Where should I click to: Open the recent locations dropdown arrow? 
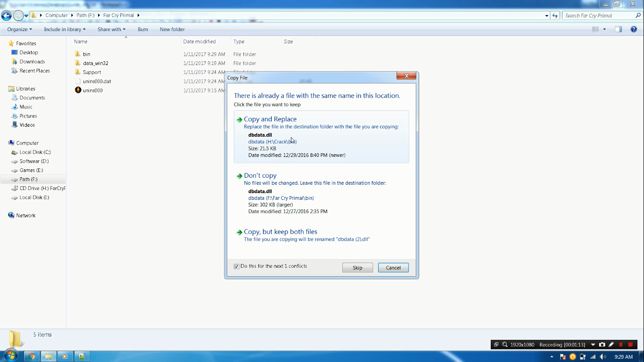tap(26, 16)
